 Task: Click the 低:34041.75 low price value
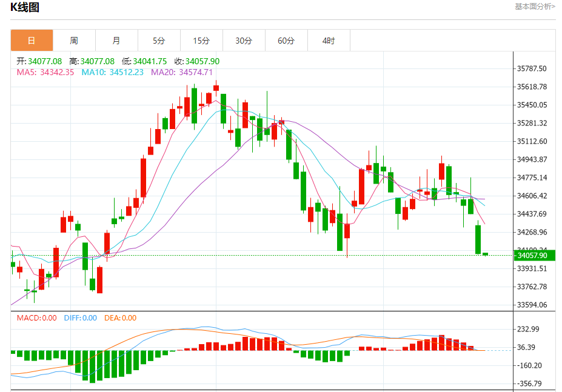pyautogui.click(x=144, y=61)
